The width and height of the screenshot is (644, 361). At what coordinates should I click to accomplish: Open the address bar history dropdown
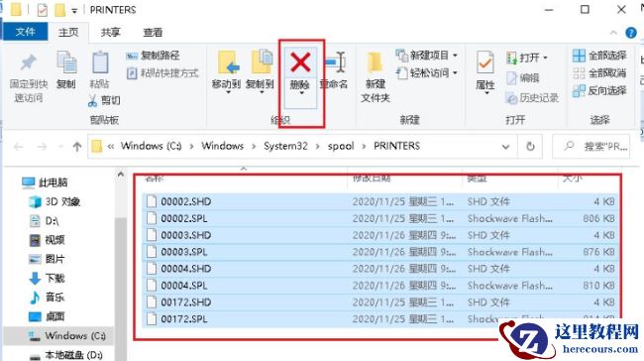[505, 147]
